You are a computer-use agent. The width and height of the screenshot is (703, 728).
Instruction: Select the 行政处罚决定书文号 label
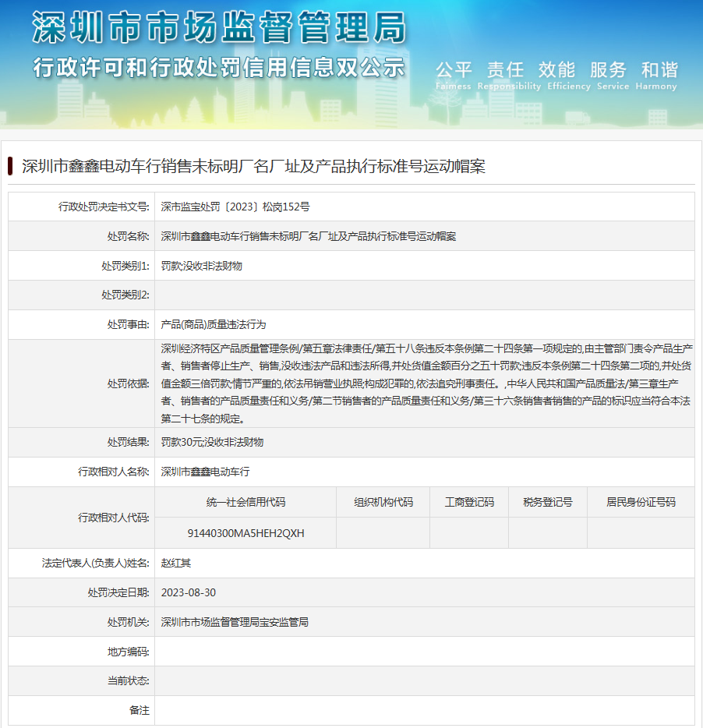point(104,207)
